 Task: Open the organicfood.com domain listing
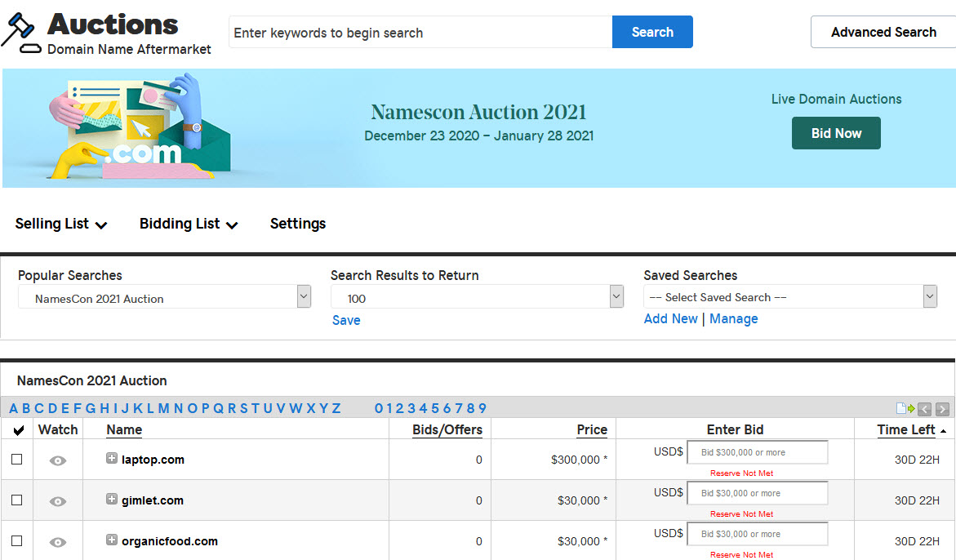click(x=170, y=541)
